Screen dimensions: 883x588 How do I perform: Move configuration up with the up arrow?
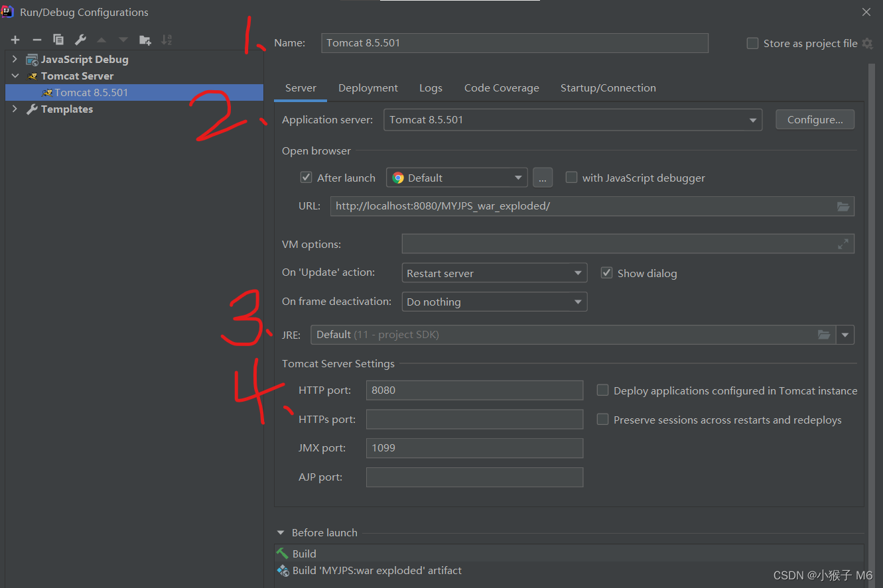pos(102,40)
